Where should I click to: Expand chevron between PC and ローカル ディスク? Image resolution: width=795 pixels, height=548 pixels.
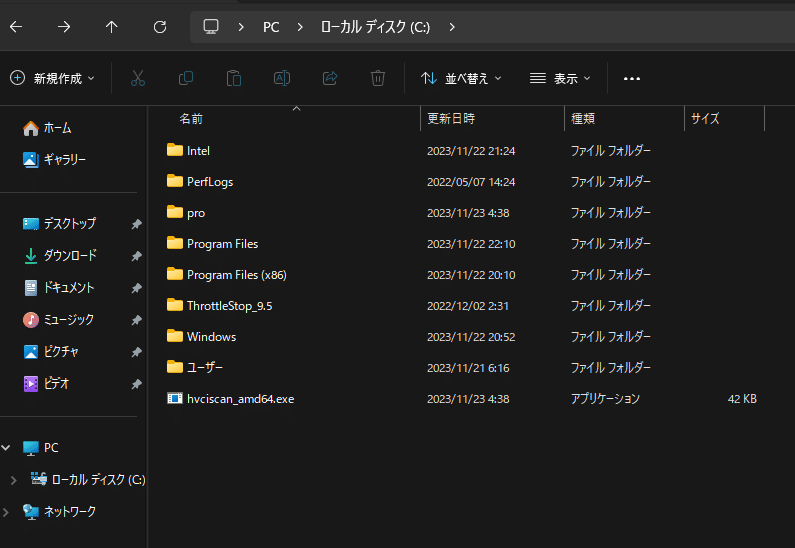click(x=300, y=27)
